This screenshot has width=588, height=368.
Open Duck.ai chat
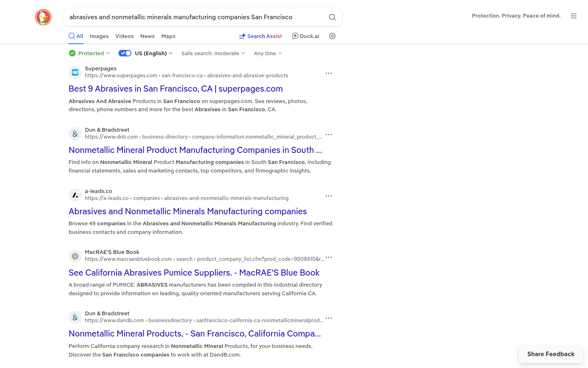pyautogui.click(x=305, y=36)
